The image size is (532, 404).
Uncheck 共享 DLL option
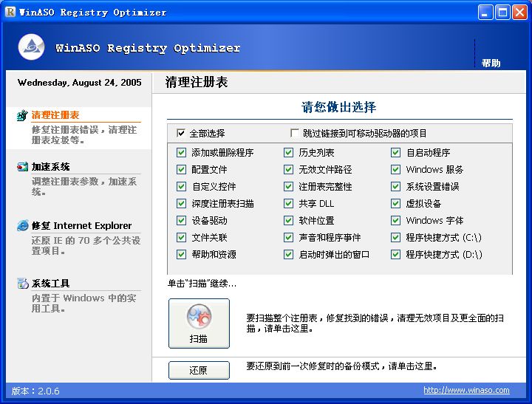click(288, 204)
